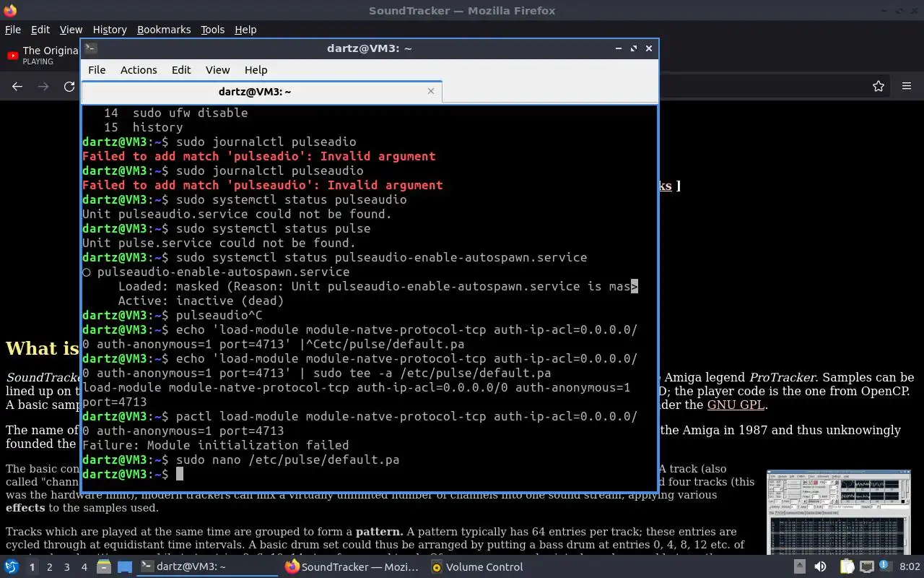Open Firefox View menu
This screenshot has height=578, width=924.
click(71, 30)
